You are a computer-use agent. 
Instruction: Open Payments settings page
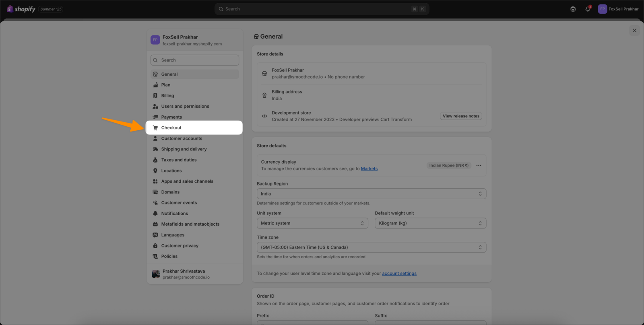tap(195, 117)
